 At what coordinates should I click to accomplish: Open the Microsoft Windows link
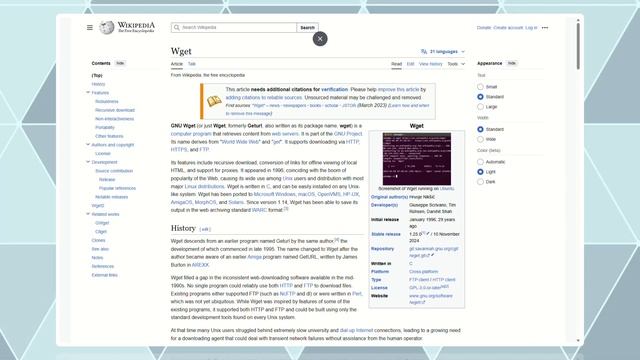point(274,194)
